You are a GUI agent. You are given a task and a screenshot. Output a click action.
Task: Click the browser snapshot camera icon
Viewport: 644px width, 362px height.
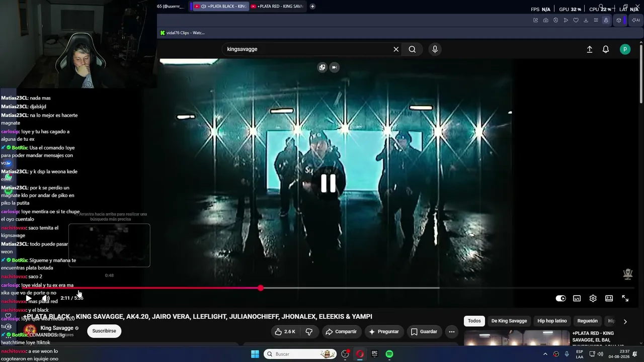pyautogui.click(x=545, y=20)
